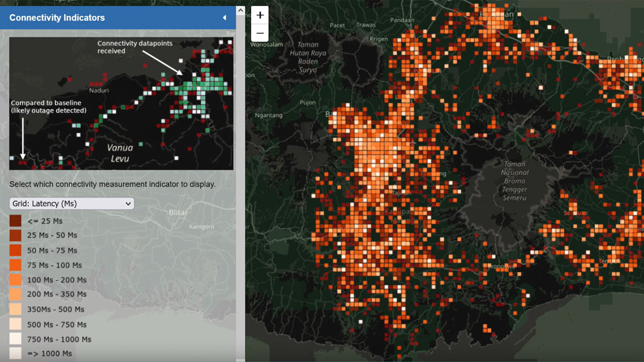
Task: Click the Taman Nasional Bromo Tengger Semeru label
Action: (514, 181)
